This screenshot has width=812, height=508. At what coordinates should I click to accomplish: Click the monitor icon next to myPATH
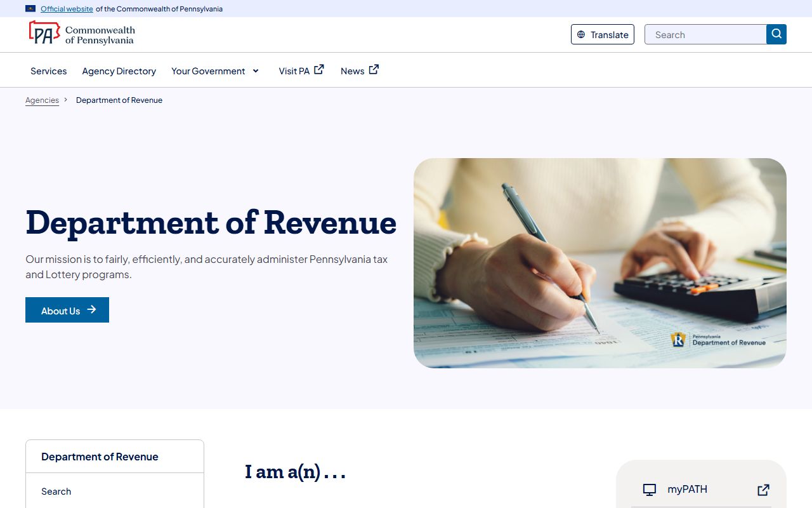pos(650,490)
